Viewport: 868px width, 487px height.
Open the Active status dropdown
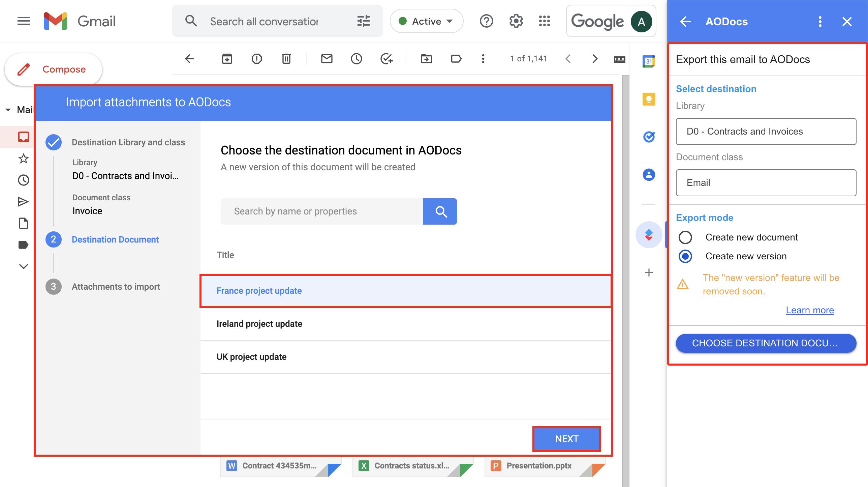coord(426,21)
